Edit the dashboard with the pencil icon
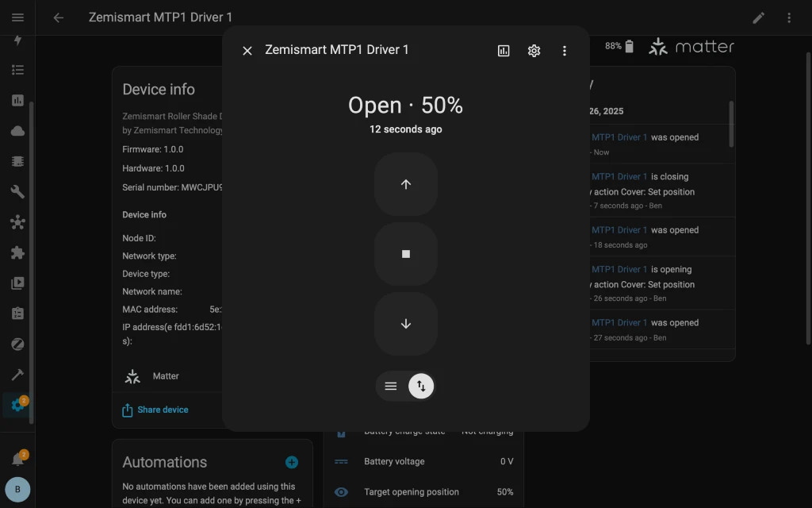This screenshot has height=508, width=812. point(758,17)
